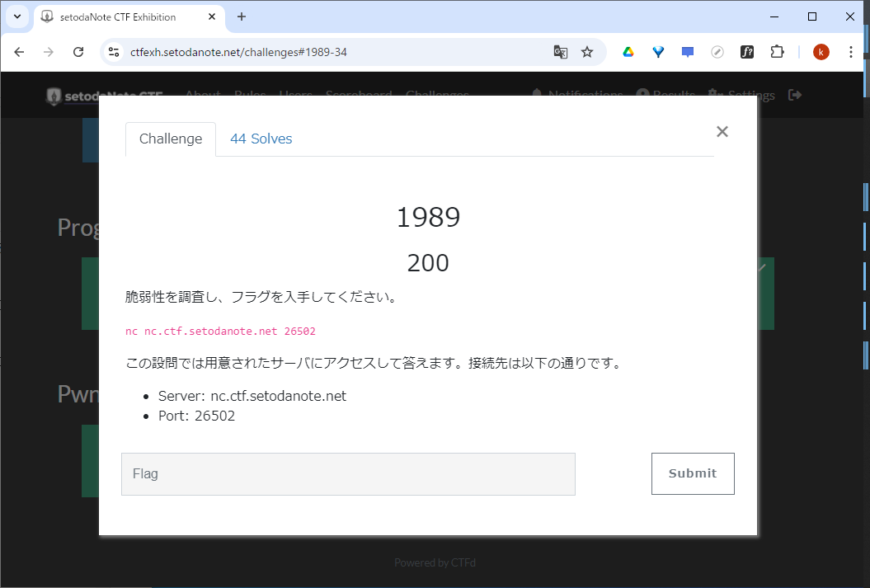Go back with the browser back arrow
This screenshot has height=588, width=870.
pyautogui.click(x=20, y=52)
